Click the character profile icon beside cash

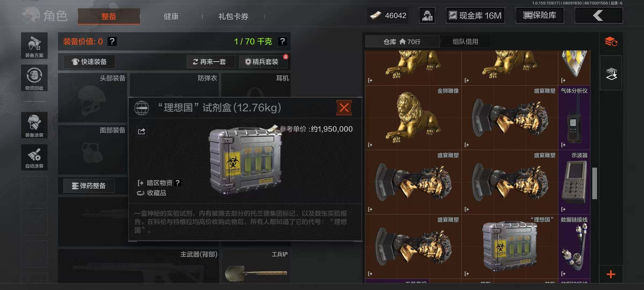(427, 15)
